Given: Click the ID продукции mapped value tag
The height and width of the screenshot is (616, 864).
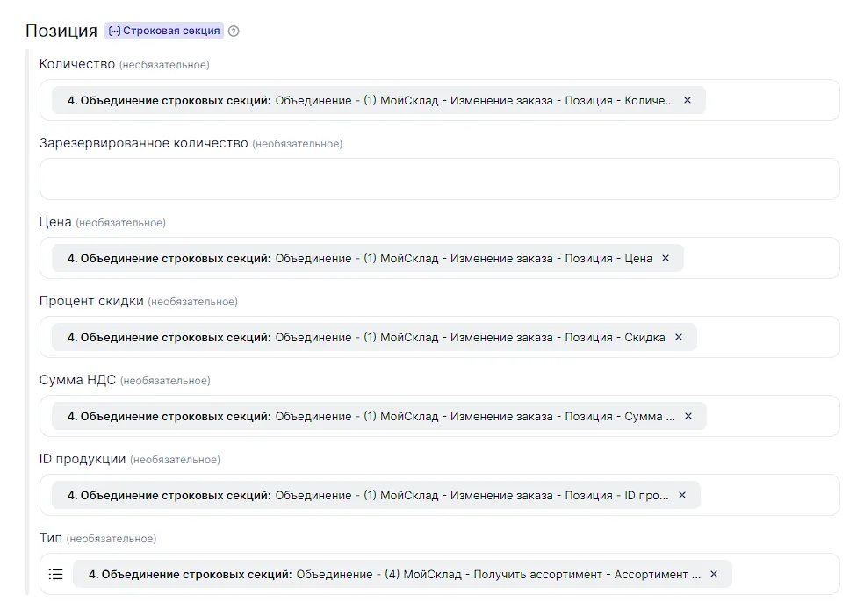Looking at the screenshot, I should tap(364, 495).
